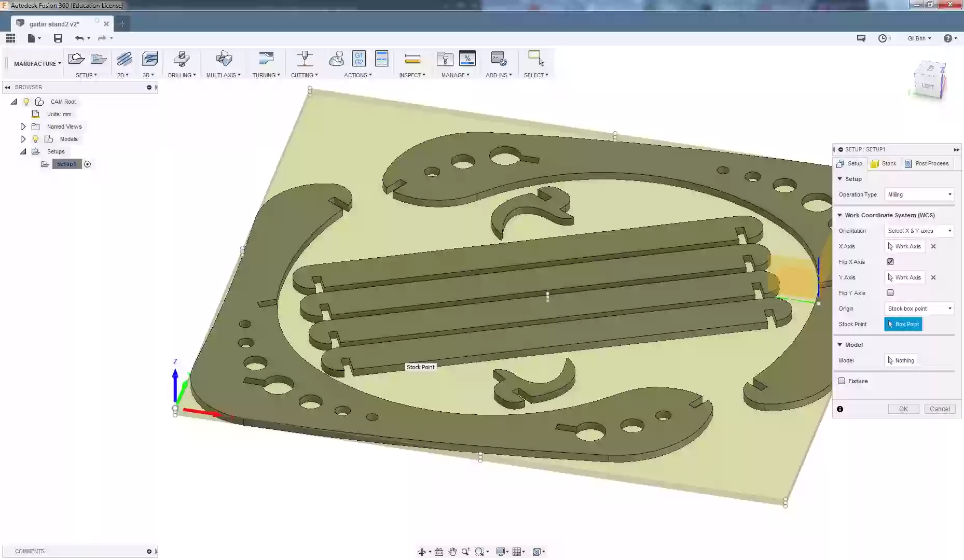Expand the Models tree node
This screenshot has height=560, width=964.
coord(23,139)
